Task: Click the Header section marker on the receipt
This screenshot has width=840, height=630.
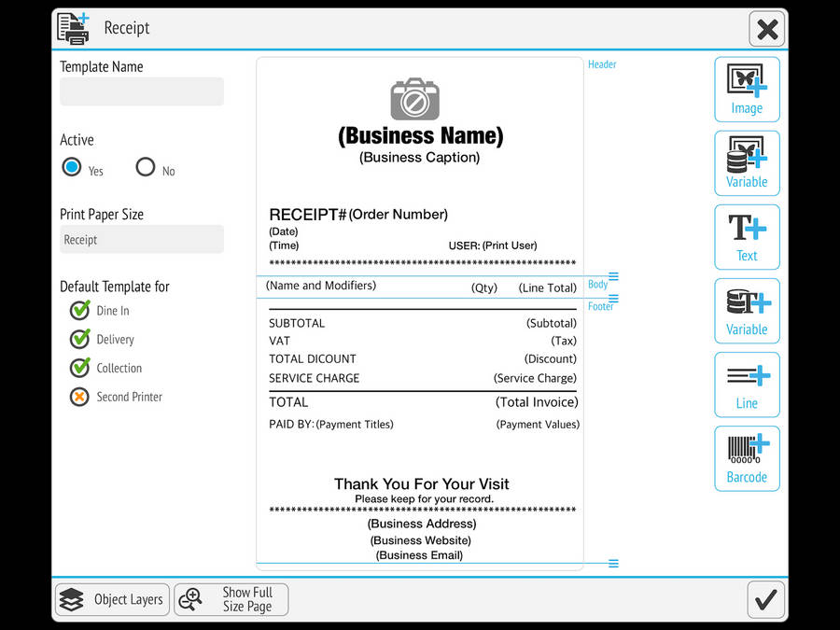Action: (x=602, y=64)
